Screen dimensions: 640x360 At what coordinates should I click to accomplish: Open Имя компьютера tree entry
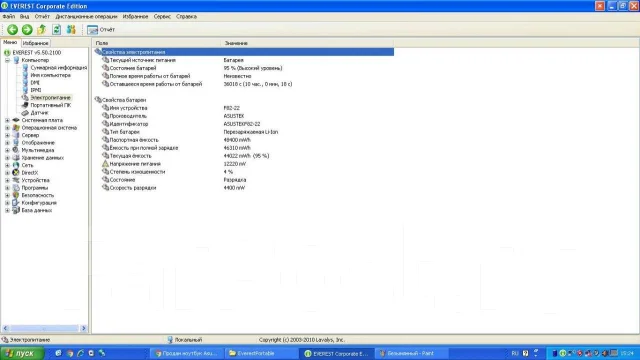coord(50,75)
